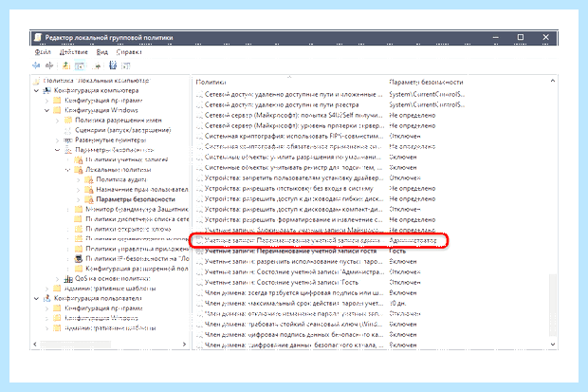Select Конфигурация расширенной политики tree item
Viewport: 588px width, 392px height.
[137, 269]
